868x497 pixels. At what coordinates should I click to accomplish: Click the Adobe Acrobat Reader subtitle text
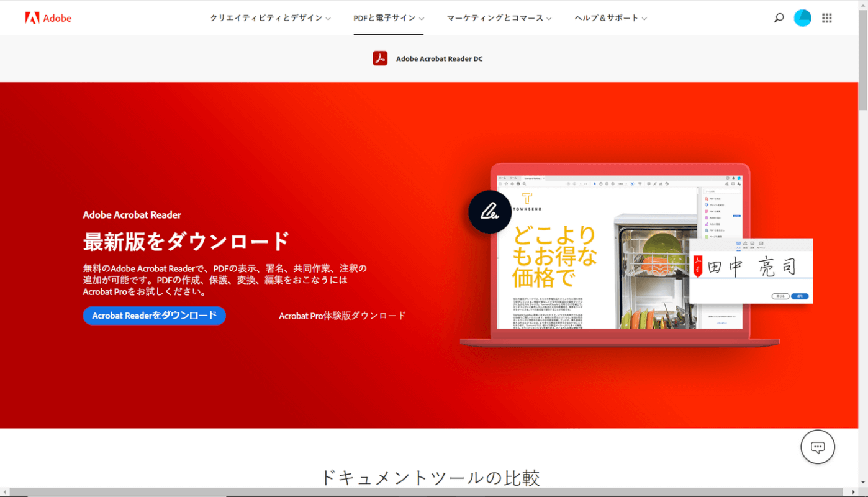coord(132,215)
